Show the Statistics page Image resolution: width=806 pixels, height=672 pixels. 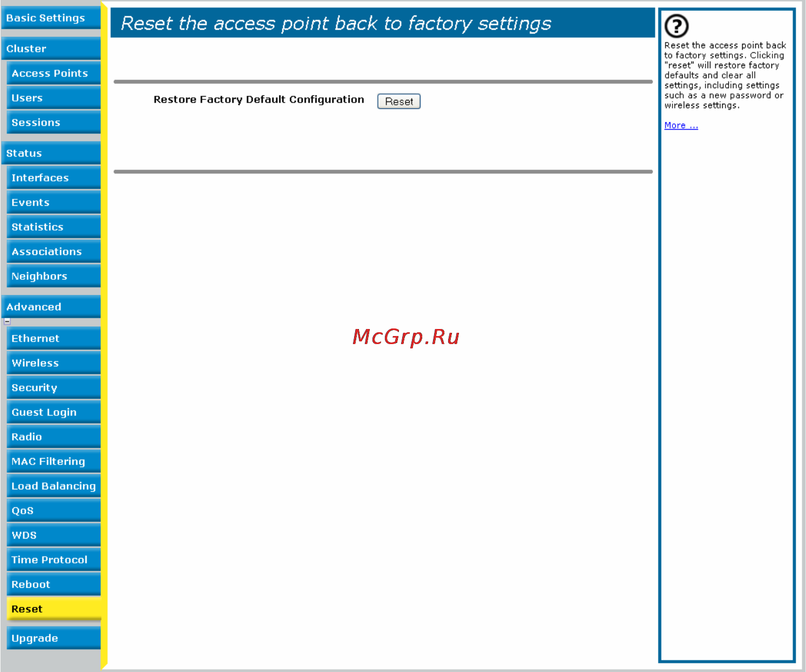(54, 227)
